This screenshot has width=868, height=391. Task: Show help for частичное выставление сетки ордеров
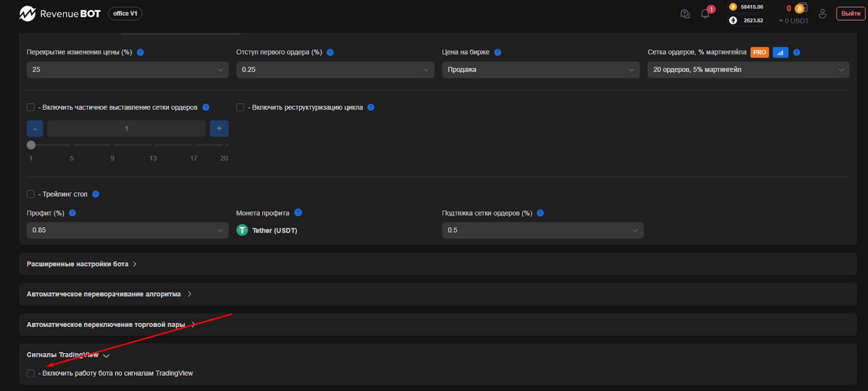[x=206, y=107]
